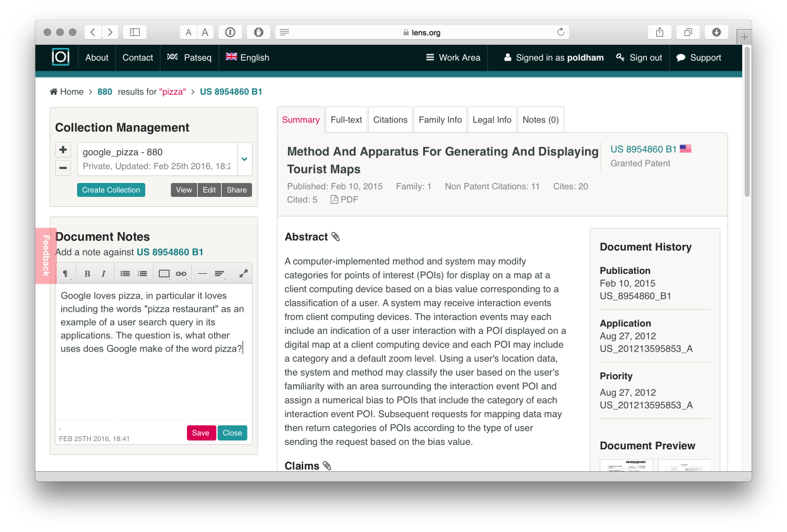Screen dimensions: 787x532
Task: Remove document from collection with minus
Action: tap(63, 168)
